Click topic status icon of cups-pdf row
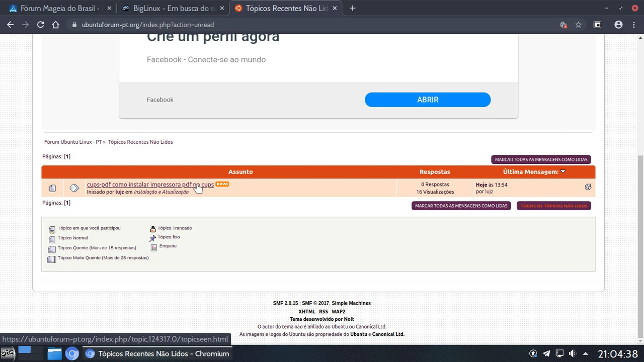 click(52, 188)
